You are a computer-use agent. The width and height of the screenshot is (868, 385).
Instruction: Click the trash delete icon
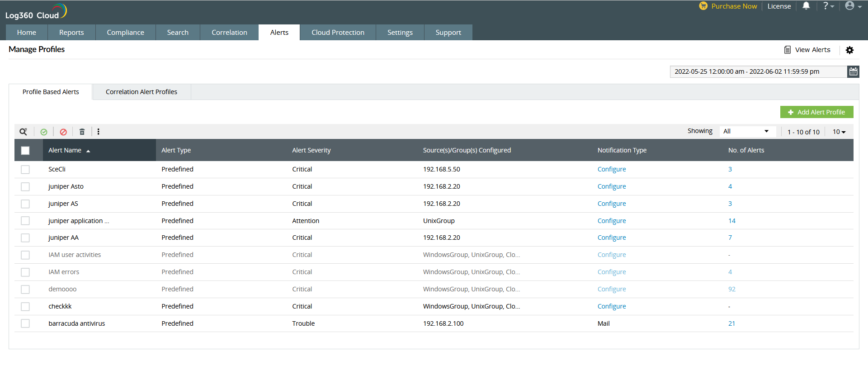coord(82,132)
